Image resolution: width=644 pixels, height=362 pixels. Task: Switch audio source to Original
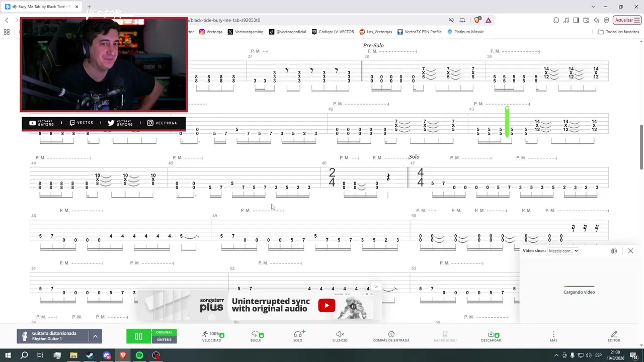(x=164, y=332)
